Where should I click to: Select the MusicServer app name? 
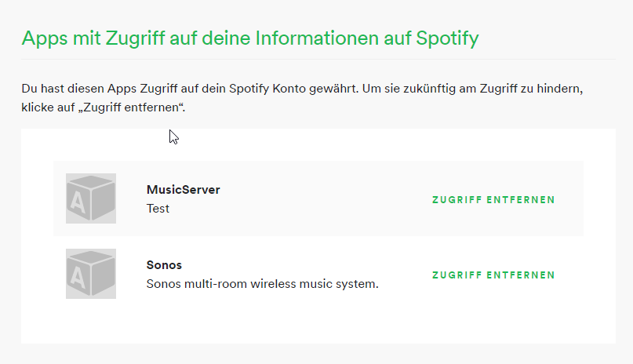click(183, 190)
